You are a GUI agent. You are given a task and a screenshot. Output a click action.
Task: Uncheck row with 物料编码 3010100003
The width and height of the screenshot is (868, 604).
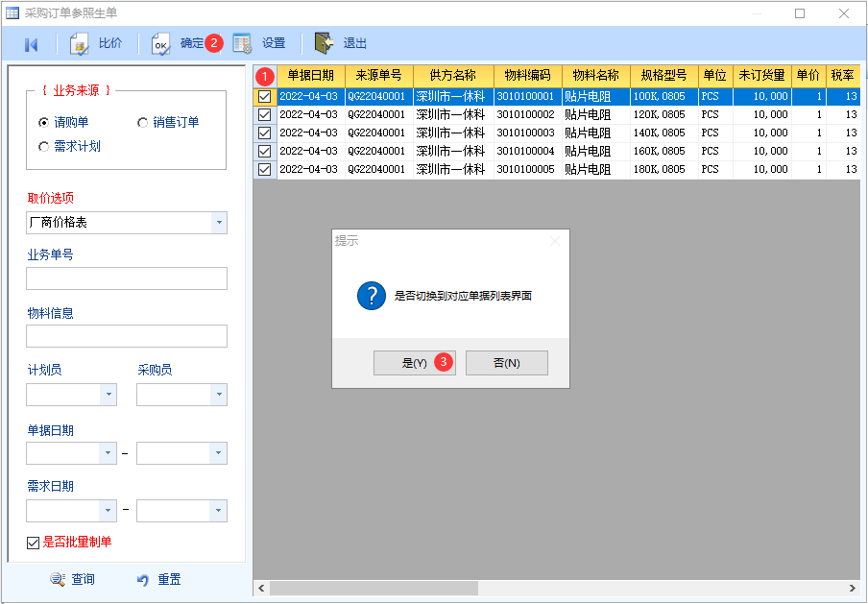[x=265, y=133]
